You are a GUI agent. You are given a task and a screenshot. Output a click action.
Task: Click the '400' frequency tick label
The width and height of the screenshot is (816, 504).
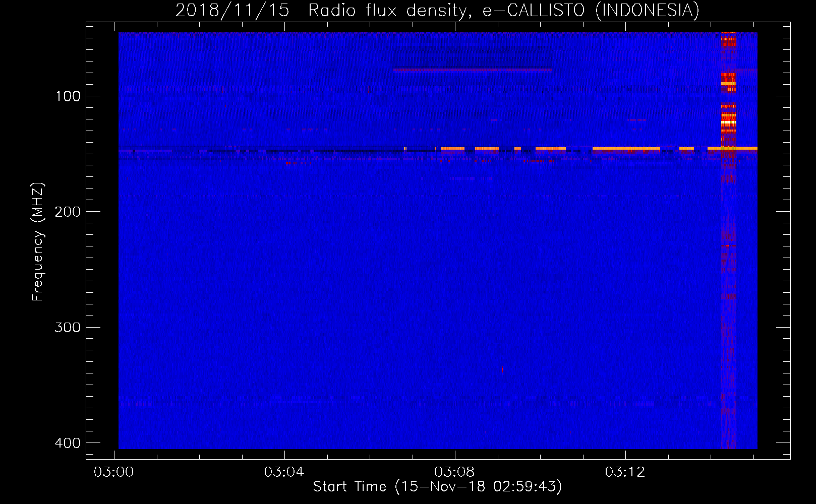click(x=68, y=443)
